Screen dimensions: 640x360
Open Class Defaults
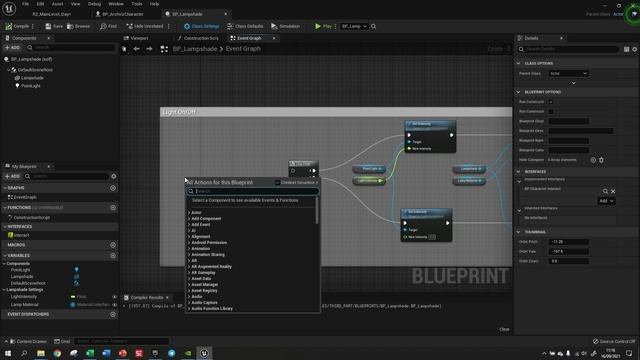[245, 26]
